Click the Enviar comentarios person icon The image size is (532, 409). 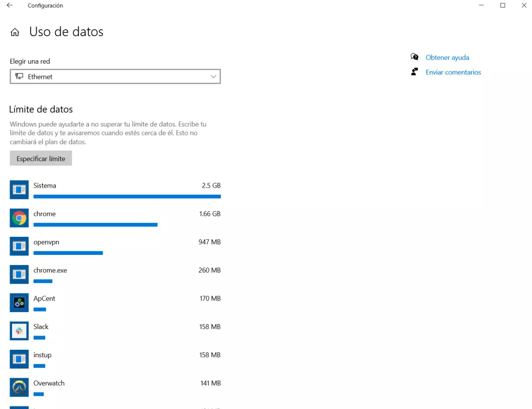pyautogui.click(x=414, y=72)
